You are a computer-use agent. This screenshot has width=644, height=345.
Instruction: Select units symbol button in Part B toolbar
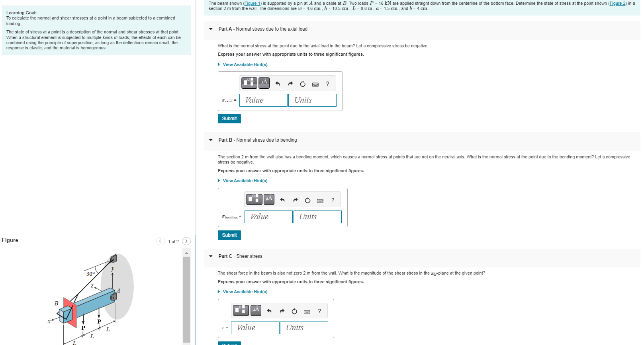pos(269,199)
